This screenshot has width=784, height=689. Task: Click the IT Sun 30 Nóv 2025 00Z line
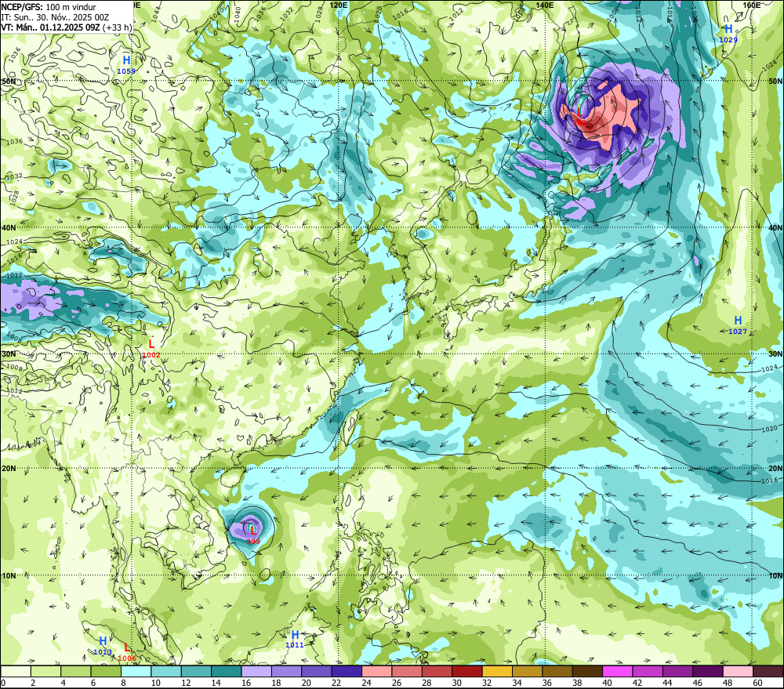coord(55,17)
